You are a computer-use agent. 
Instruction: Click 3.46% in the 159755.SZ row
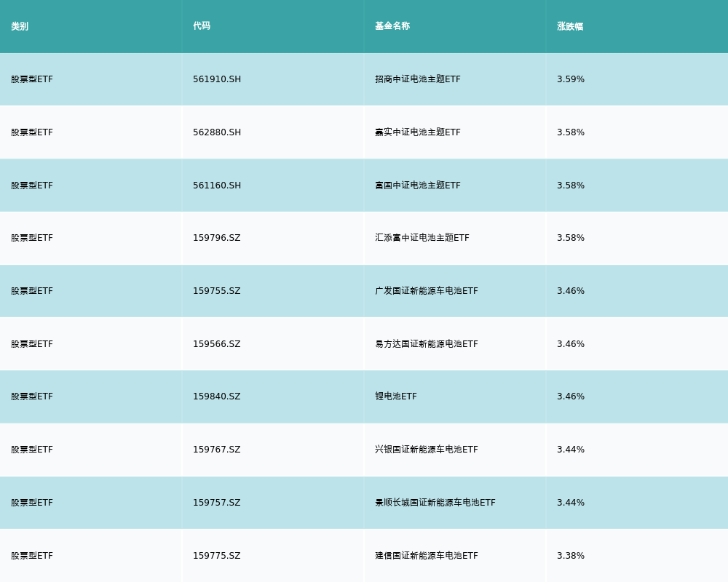571,291
